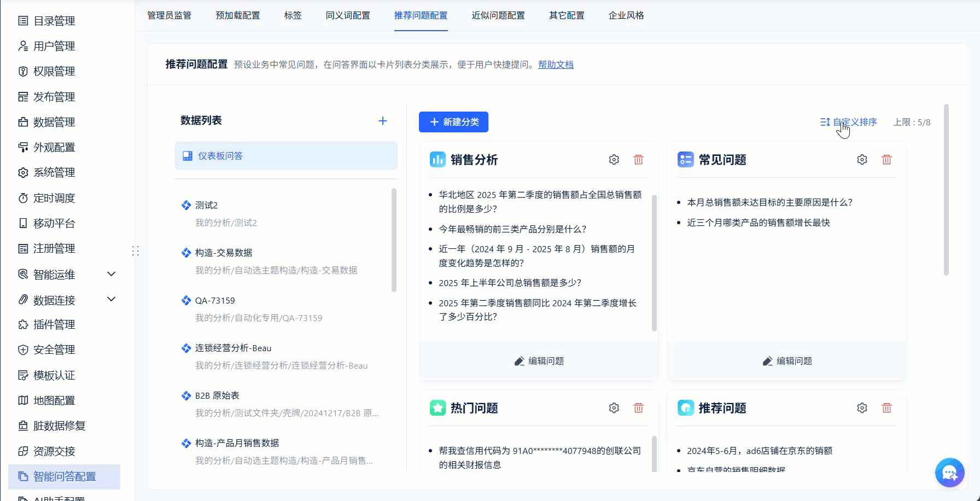Viewport: 980px width, 501px height.
Task: Click the 用户管理 sidebar icon
Action: click(23, 46)
